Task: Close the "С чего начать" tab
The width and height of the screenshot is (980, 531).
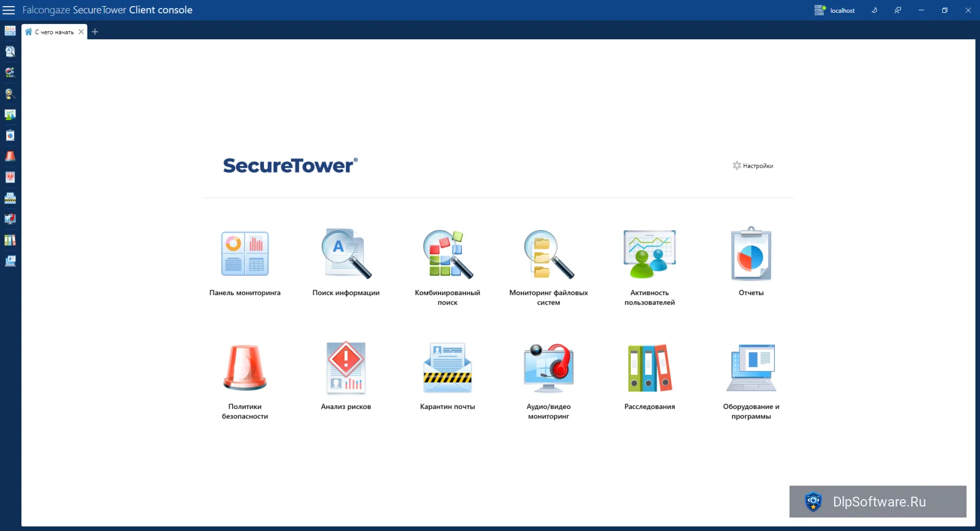Action: pos(81,32)
